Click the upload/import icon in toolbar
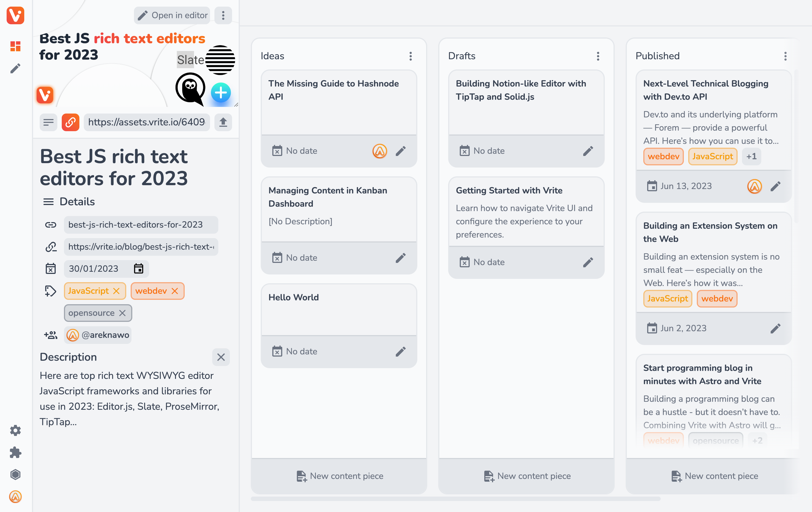 tap(224, 122)
